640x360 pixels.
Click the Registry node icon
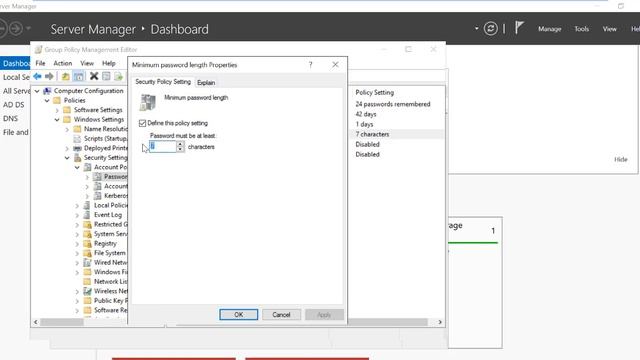[x=87, y=243]
